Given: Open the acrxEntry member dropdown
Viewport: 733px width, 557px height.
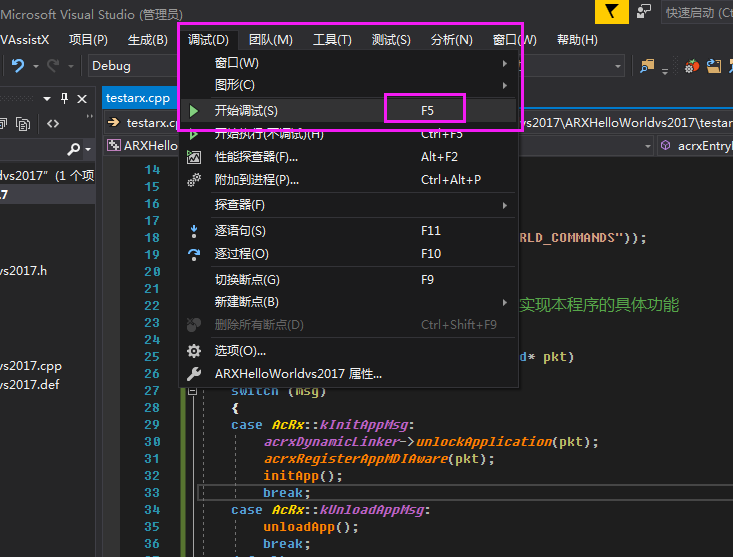Looking at the screenshot, I should [x=695, y=146].
